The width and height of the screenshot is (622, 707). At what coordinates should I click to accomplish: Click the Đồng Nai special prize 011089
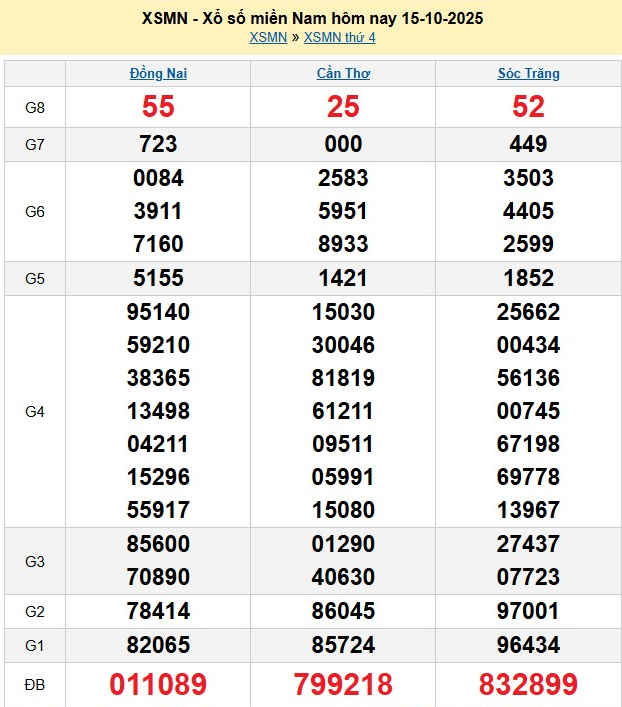point(158,684)
